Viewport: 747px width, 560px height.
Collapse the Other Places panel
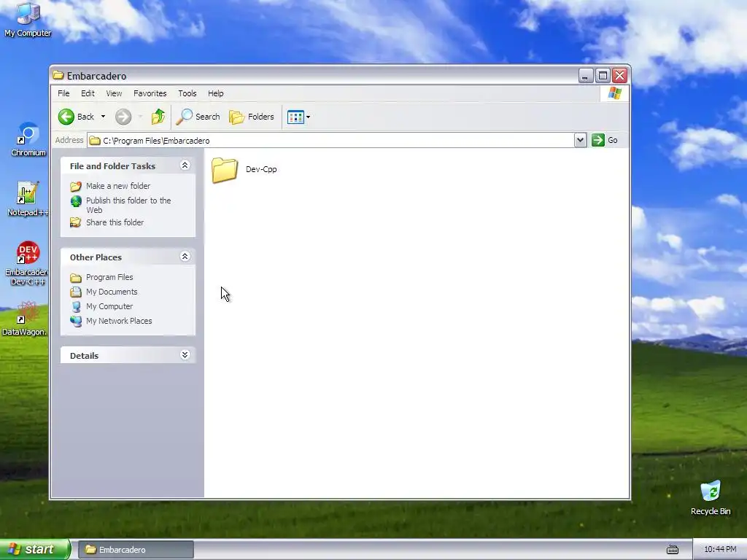pos(185,257)
